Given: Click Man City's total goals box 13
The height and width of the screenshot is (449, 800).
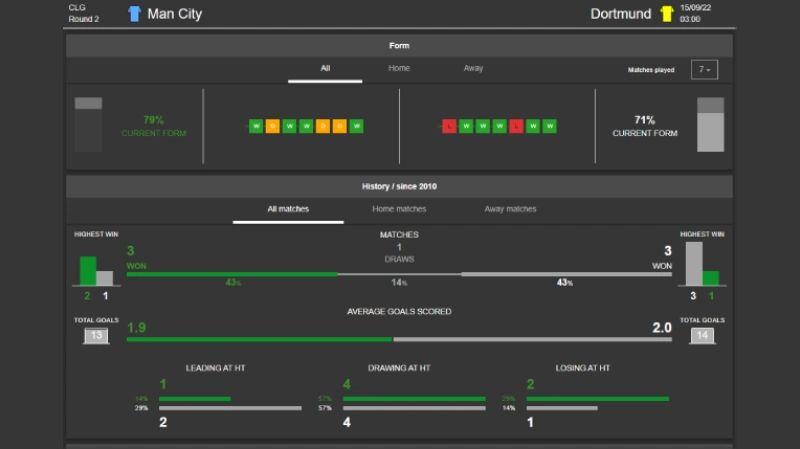Looking at the screenshot, I should pyautogui.click(x=96, y=336).
